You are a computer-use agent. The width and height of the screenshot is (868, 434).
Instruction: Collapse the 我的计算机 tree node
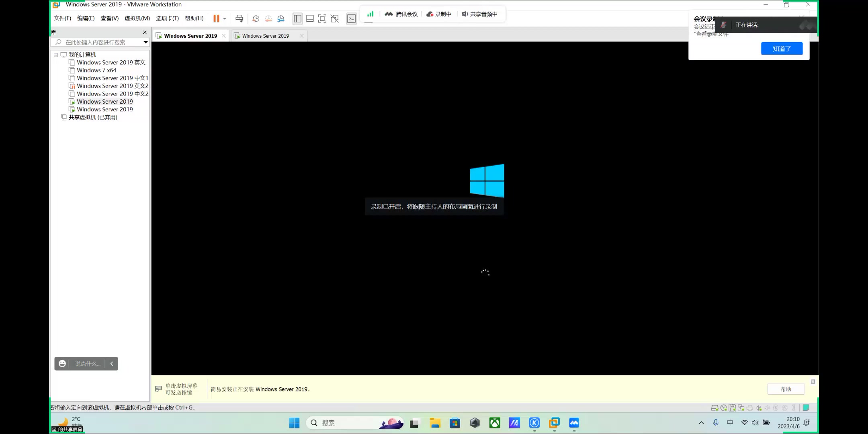click(56, 55)
